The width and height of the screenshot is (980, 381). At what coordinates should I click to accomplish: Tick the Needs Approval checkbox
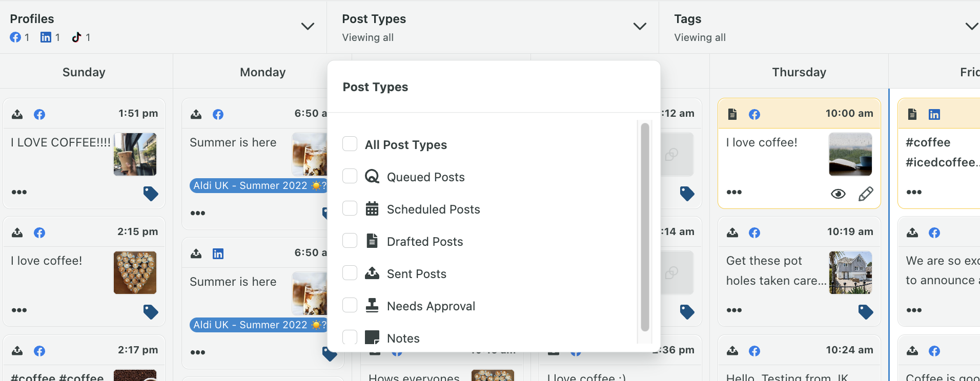coord(350,305)
